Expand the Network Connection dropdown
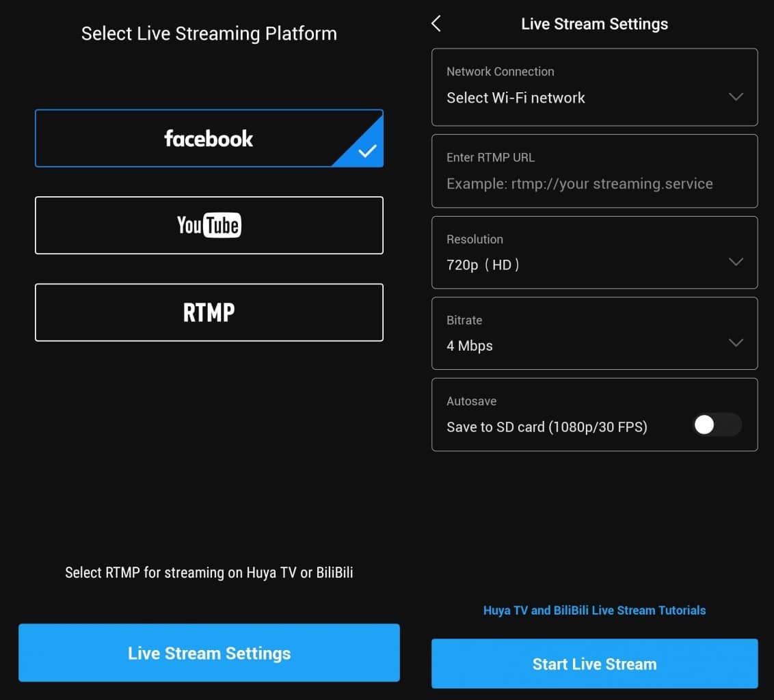Image resolution: width=774 pixels, height=700 pixels. pyautogui.click(x=594, y=87)
